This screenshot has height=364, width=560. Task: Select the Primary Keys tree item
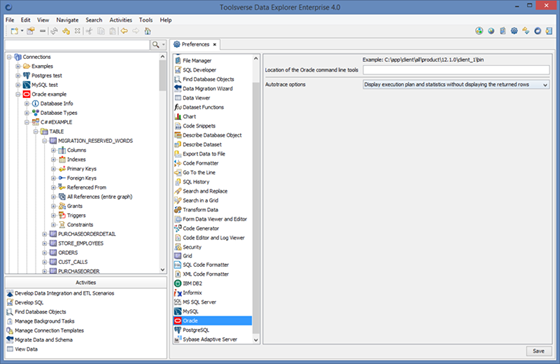tap(81, 169)
